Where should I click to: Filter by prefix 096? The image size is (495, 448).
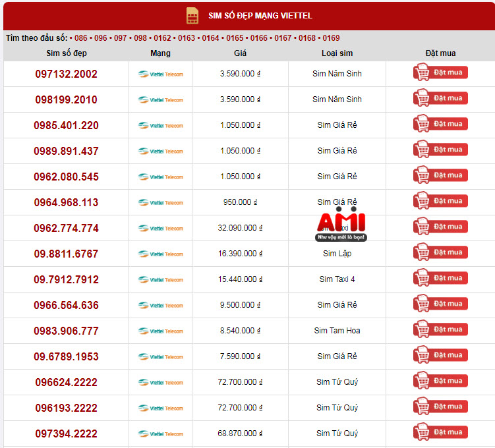101,38
